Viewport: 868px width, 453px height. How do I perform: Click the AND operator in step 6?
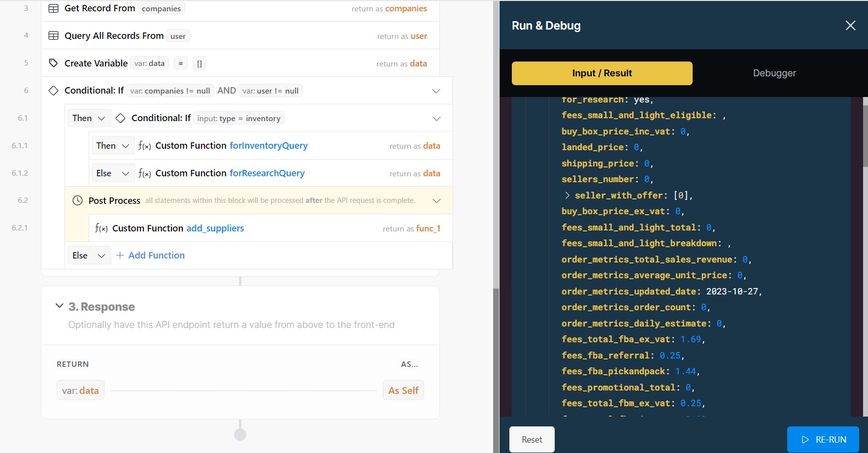[227, 91]
